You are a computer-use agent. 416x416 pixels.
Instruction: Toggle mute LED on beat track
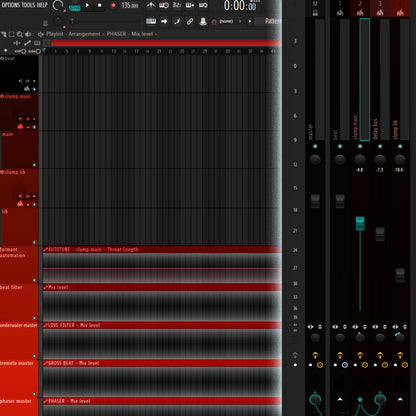point(34,89)
